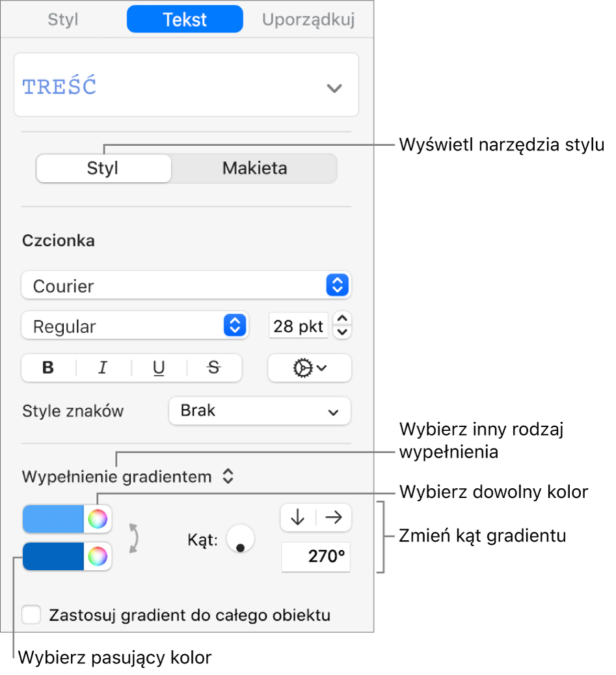Expand Style znaków Brak dropdown

pyautogui.click(x=260, y=411)
